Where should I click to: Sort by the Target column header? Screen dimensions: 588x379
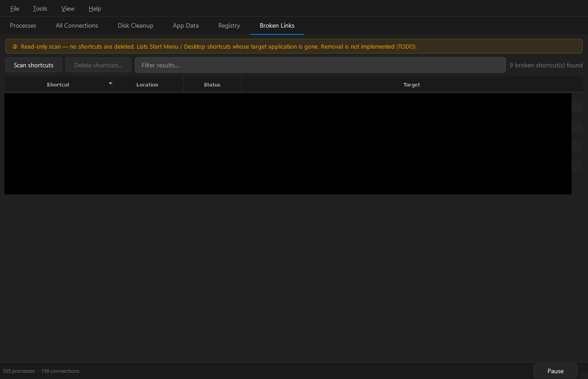pos(412,85)
